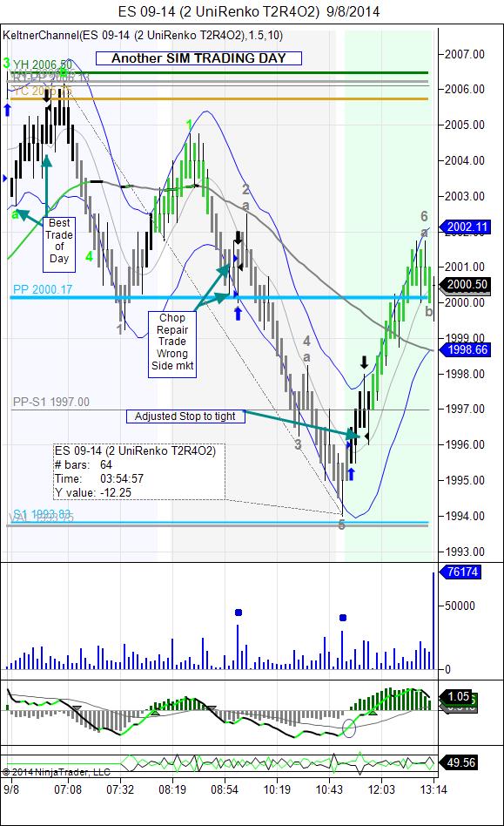Select the 9/8 date on time axis
The height and width of the screenshot is (826, 504).
pos(11,789)
